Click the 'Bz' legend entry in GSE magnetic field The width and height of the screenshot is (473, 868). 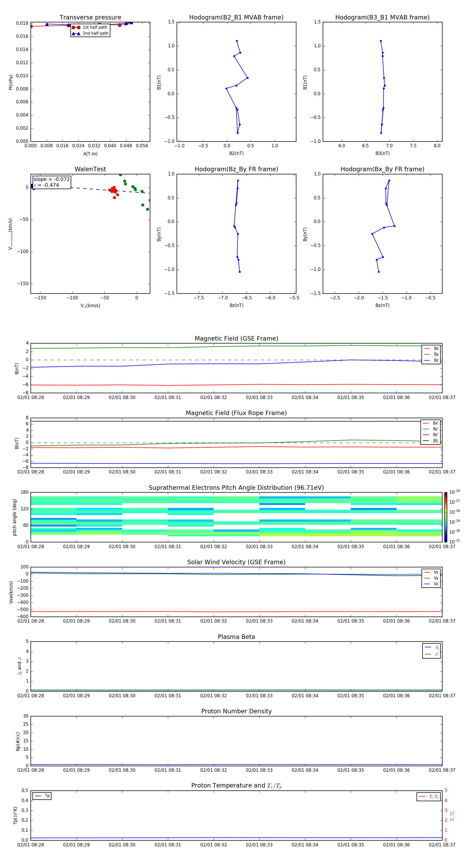pyautogui.click(x=431, y=360)
